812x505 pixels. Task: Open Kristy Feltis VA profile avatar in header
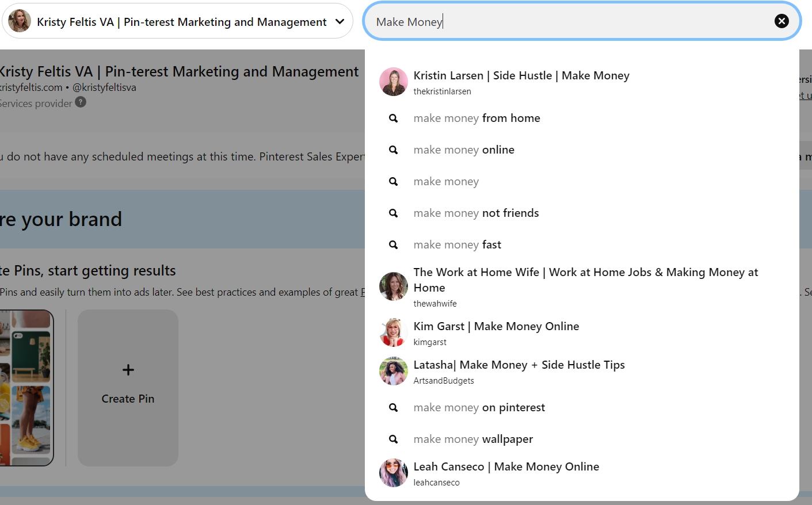tap(20, 21)
